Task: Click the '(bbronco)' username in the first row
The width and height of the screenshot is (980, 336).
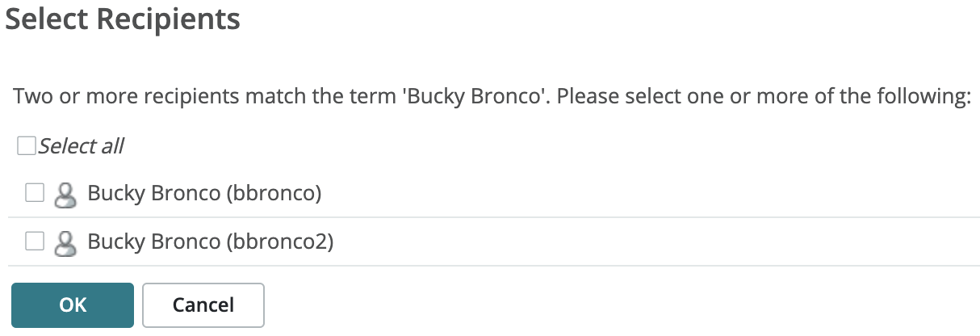Action: click(274, 193)
